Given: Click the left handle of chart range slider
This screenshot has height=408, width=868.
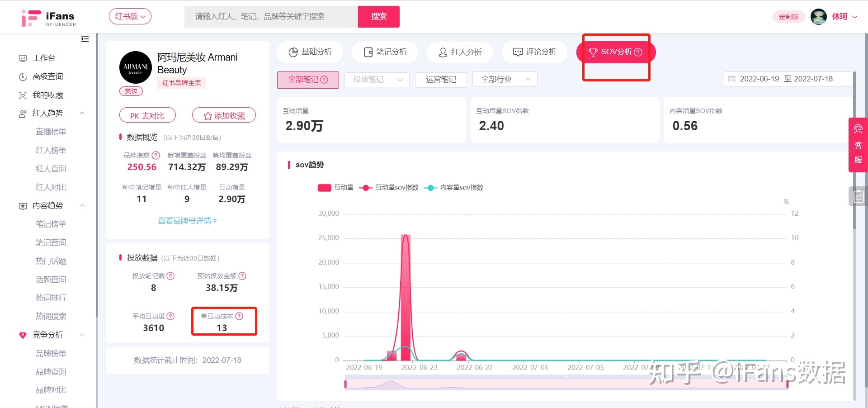Looking at the screenshot, I should coord(345,384).
